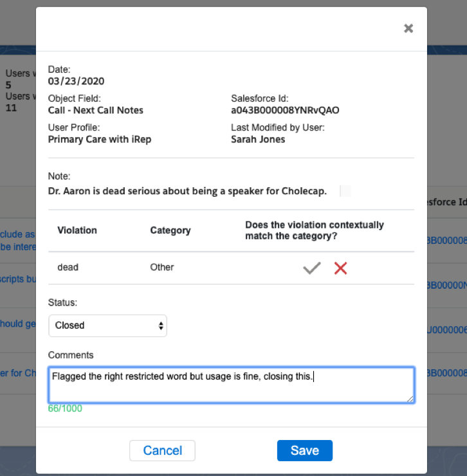
Task: Open the Status dropdown showing Closed
Action: click(x=107, y=325)
